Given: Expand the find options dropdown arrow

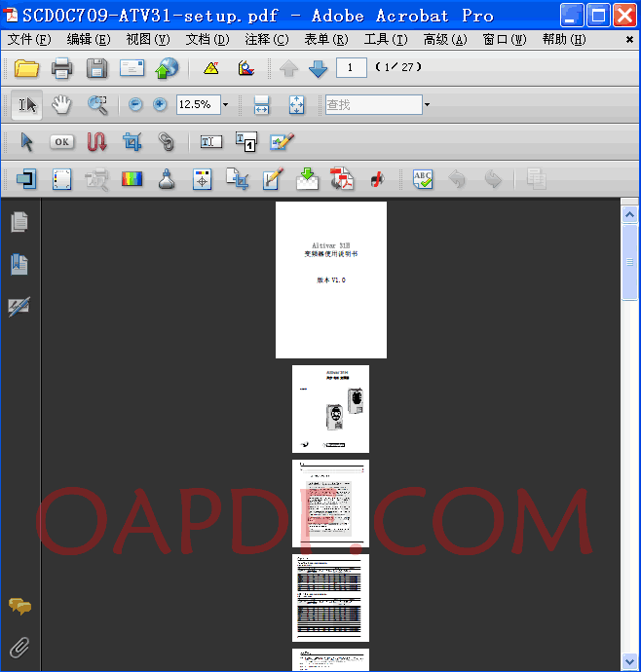Looking at the screenshot, I should pos(427,104).
